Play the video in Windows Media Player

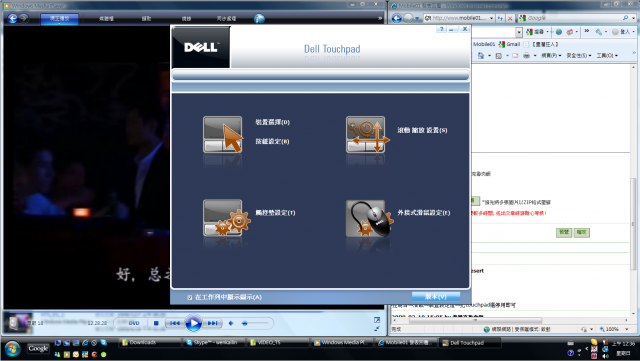click(193, 323)
